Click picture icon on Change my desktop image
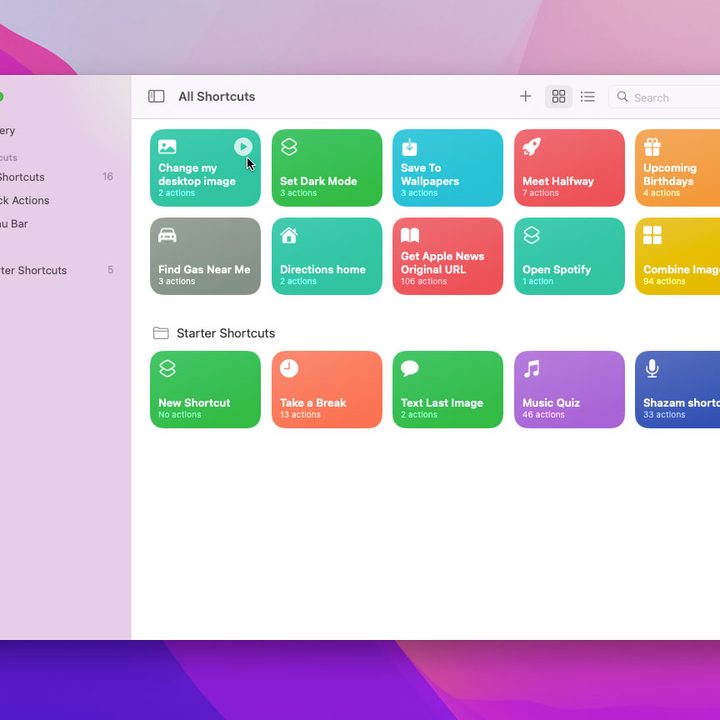The width and height of the screenshot is (720, 720). pyautogui.click(x=167, y=147)
